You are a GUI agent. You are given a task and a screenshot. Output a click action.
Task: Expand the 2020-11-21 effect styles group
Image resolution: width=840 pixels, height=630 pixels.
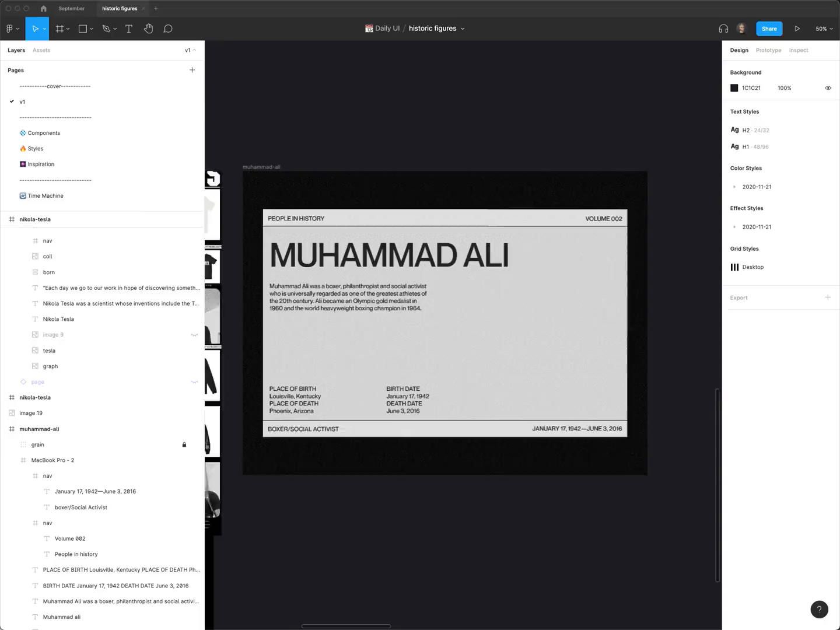click(734, 227)
